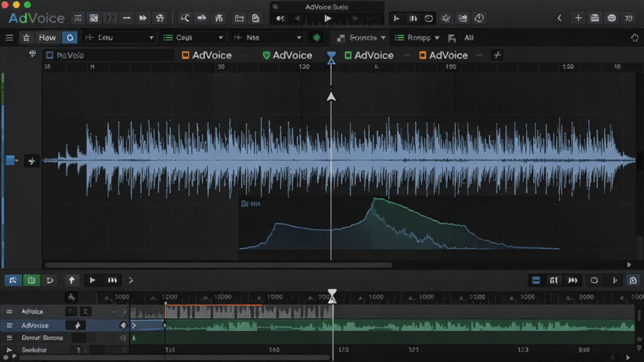The width and height of the screenshot is (644, 362).
Task: Click the blue people icon in lower toolbar
Action: [x=13, y=280]
